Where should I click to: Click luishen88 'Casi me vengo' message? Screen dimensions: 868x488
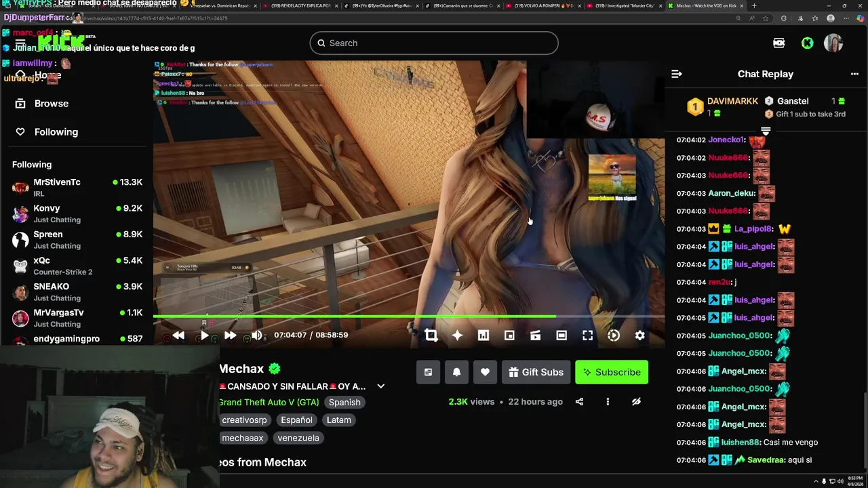pyautogui.click(x=791, y=443)
